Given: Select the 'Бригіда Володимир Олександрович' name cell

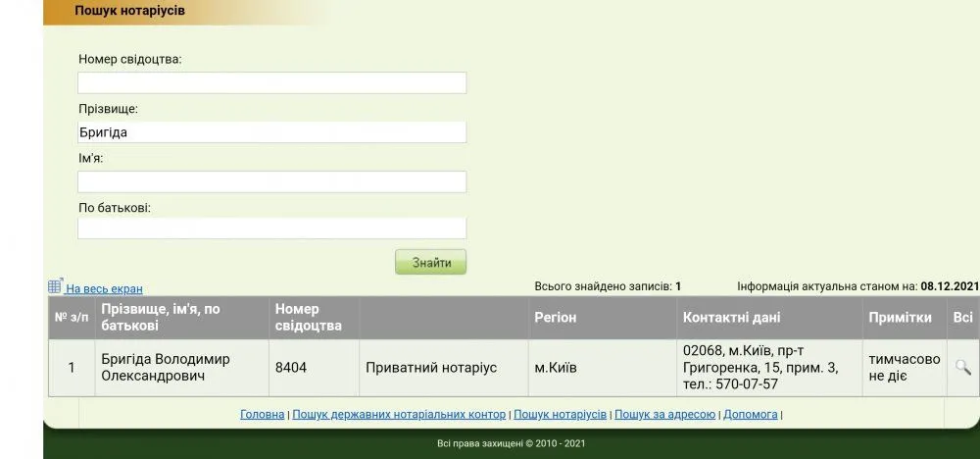Looking at the screenshot, I should tap(165, 368).
